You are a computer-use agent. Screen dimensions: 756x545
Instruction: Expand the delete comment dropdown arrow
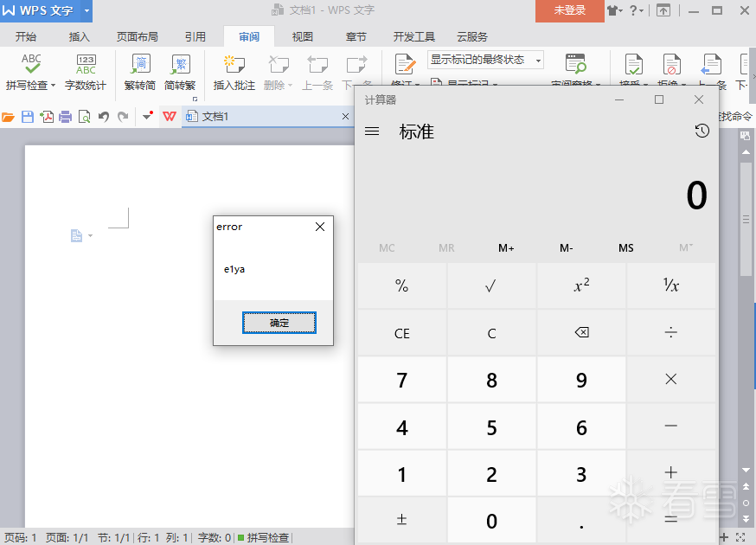coord(291,86)
